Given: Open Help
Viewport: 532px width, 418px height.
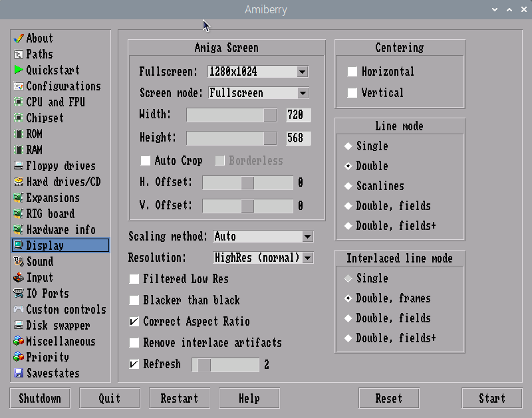Looking at the screenshot, I should (249, 398).
